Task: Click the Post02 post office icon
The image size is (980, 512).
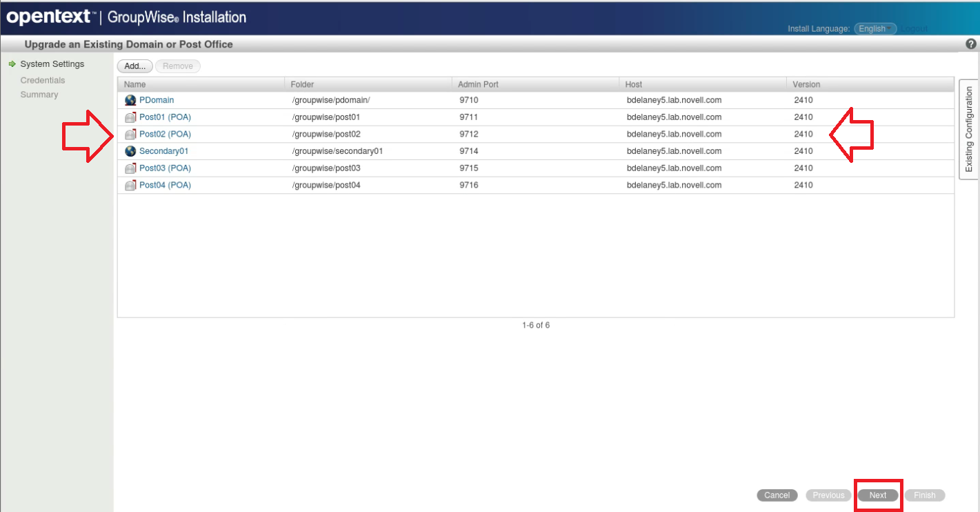Action: [x=130, y=133]
